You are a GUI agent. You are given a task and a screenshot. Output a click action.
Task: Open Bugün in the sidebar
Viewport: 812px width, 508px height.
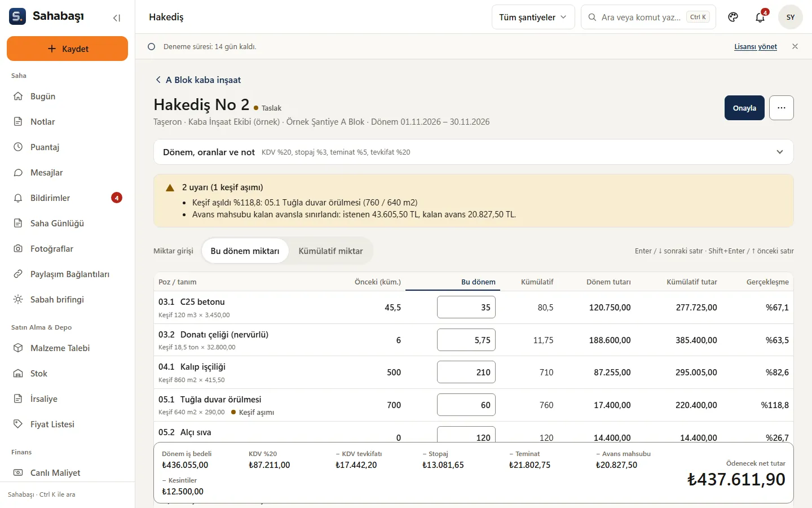(x=68, y=96)
